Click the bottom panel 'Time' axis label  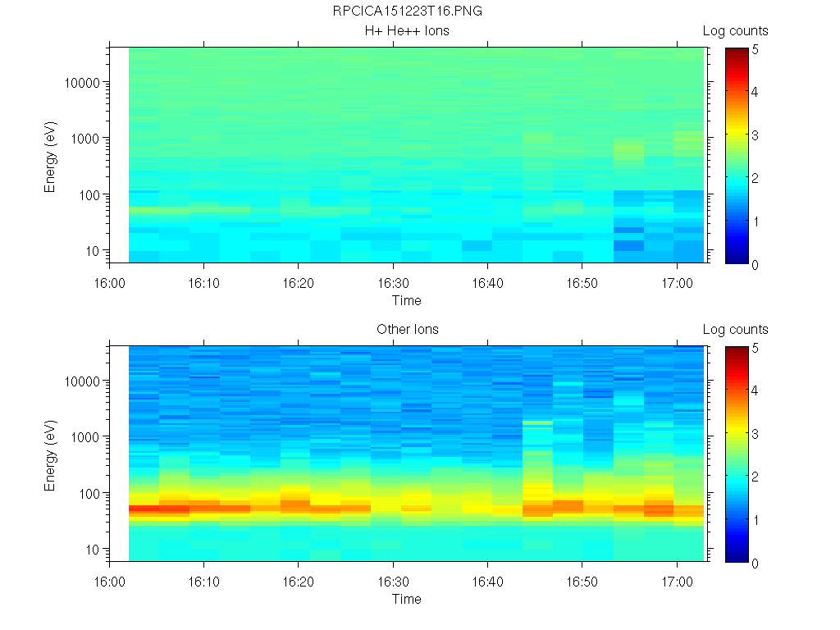[x=407, y=599]
